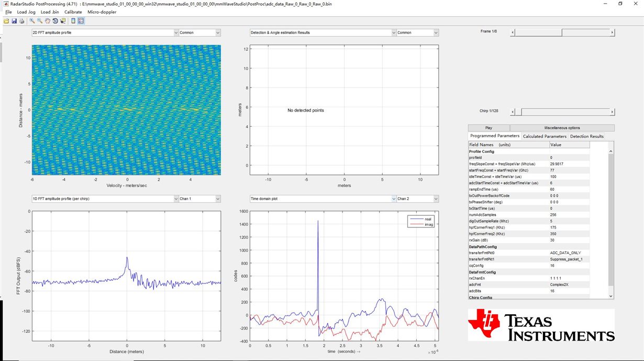Screen dimensions: 644x361
Task: Select the profileId row
Action: (529, 157)
